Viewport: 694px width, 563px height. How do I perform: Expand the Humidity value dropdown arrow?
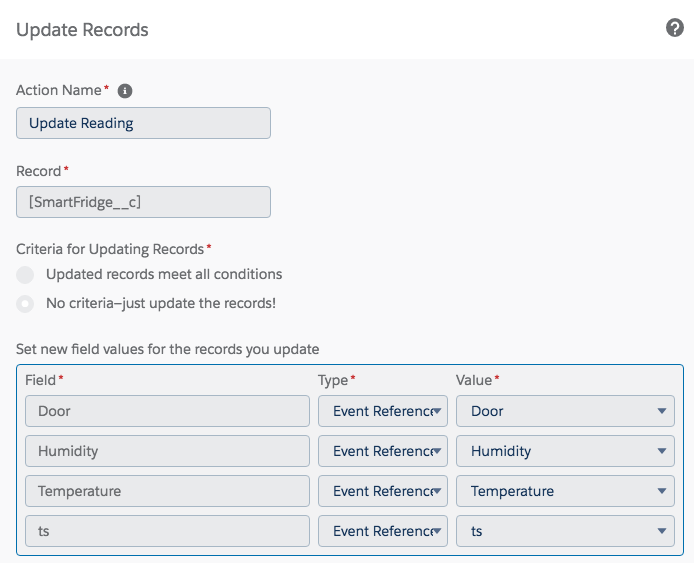point(662,451)
